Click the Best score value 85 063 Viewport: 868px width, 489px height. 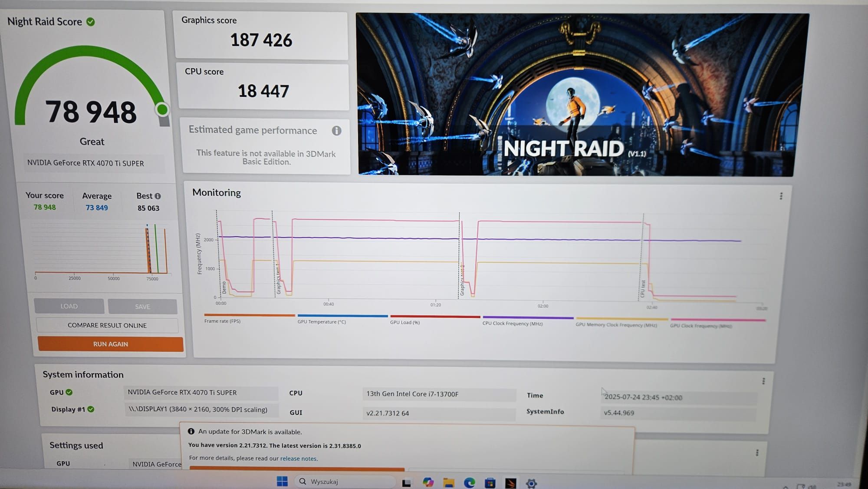pos(148,208)
